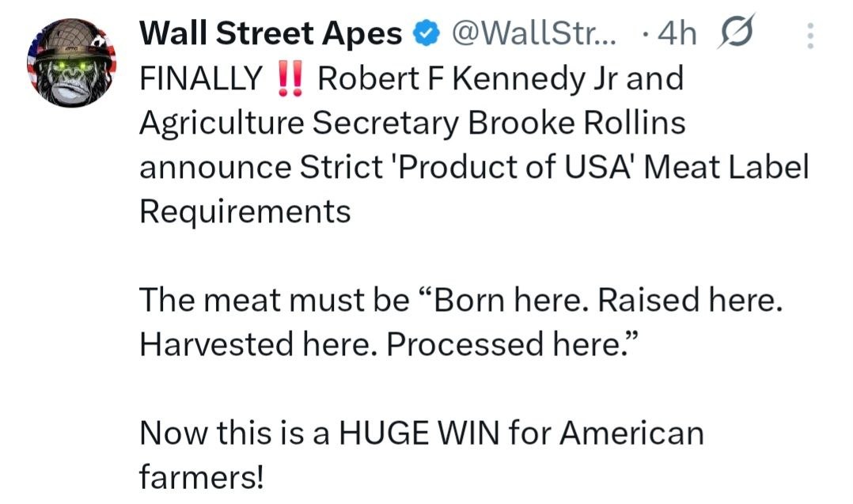
Task: Click the Wall Street Apes display name
Action: 271,32
